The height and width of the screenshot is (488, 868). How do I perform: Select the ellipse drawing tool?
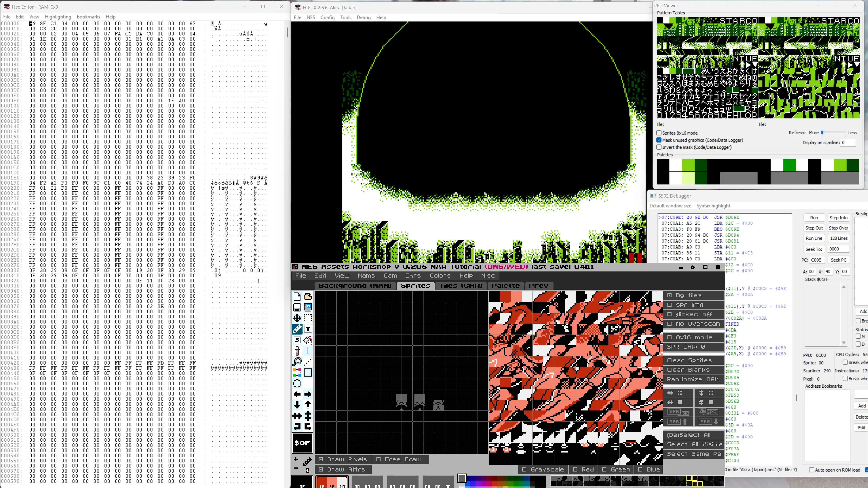[297, 383]
